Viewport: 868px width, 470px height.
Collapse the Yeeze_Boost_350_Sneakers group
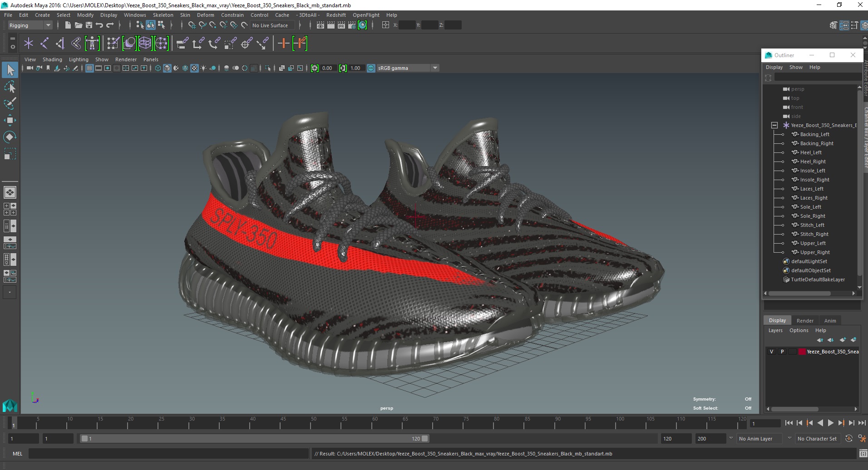[x=774, y=125]
